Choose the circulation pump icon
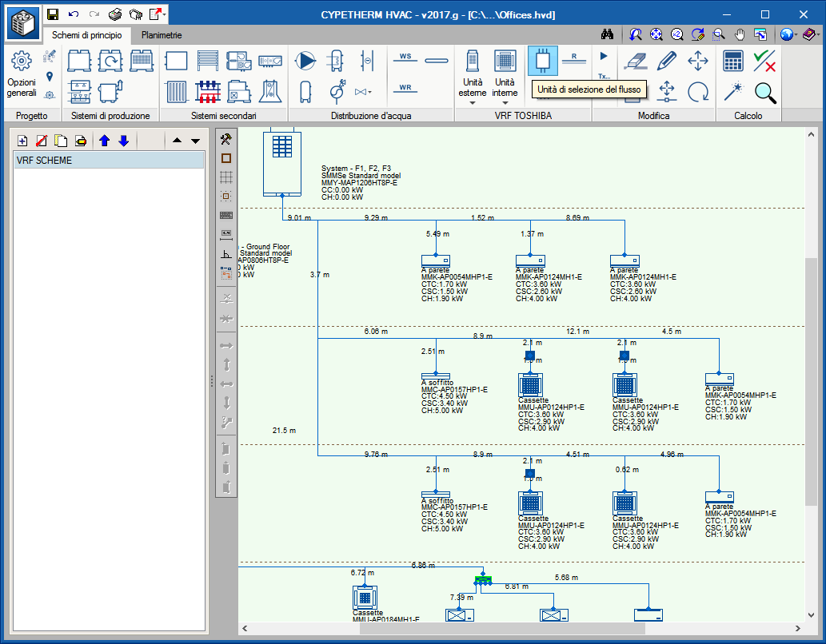Viewport: 826px width, 644px height. pos(305,61)
